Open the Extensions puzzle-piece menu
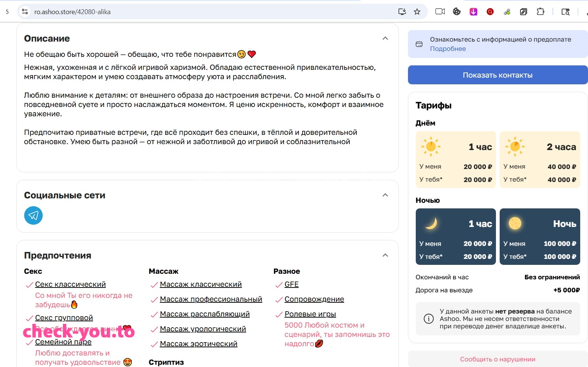588x367 pixels. (x=540, y=12)
